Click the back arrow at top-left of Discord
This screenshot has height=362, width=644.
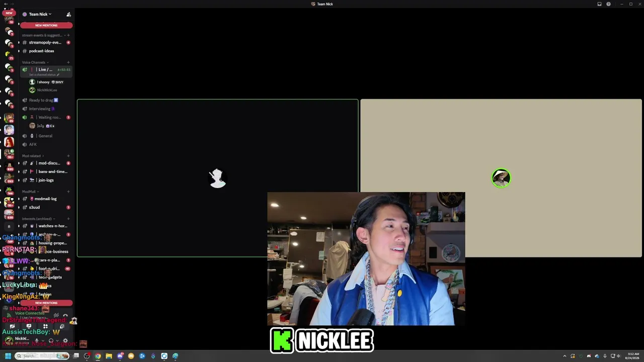(x=6, y=4)
